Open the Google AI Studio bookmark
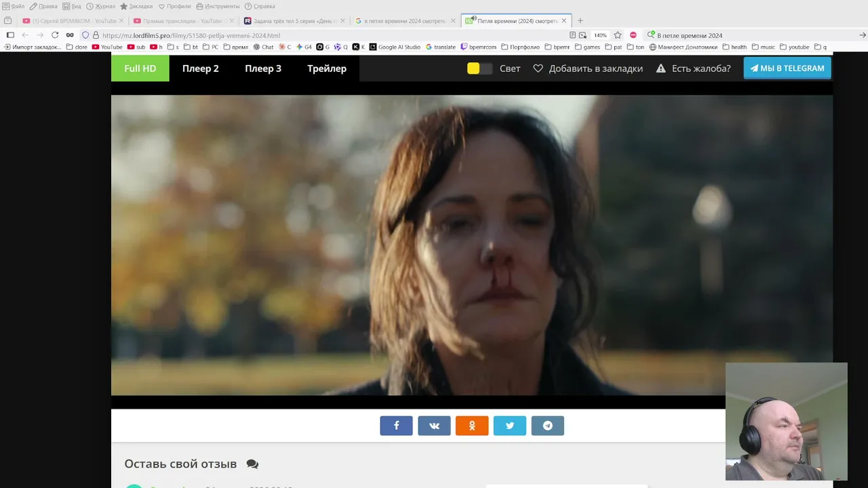Screen dimensions: 868x488 [x=395, y=47]
